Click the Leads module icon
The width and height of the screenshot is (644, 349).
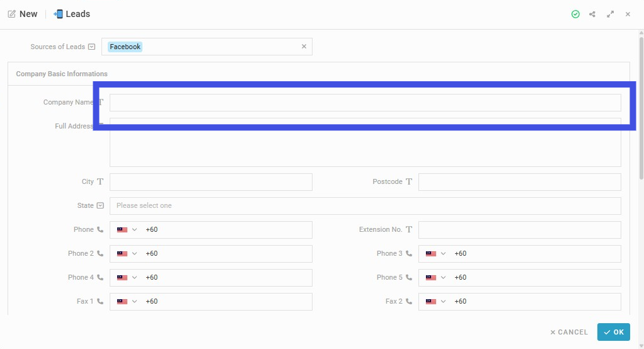point(58,14)
